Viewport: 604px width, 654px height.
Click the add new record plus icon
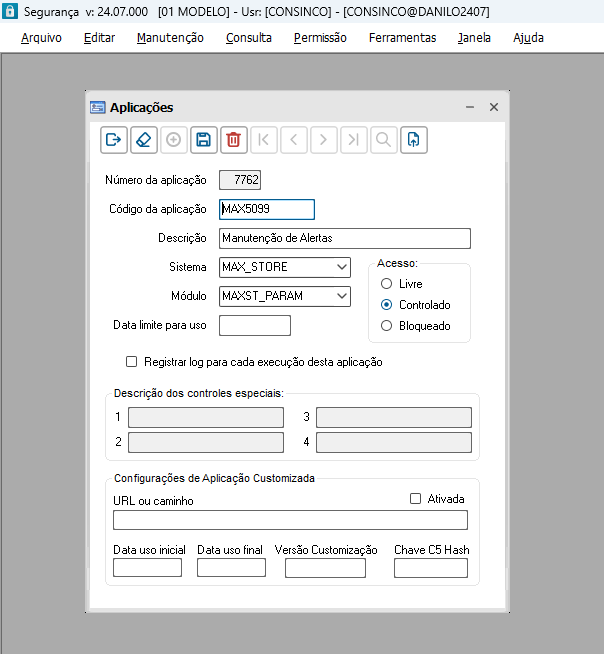click(x=174, y=140)
